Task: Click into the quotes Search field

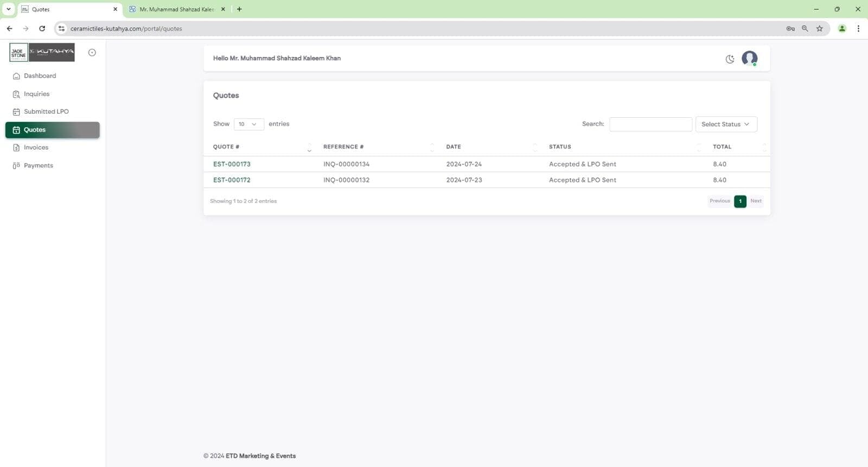Action: pyautogui.click(x=650, y=124)
